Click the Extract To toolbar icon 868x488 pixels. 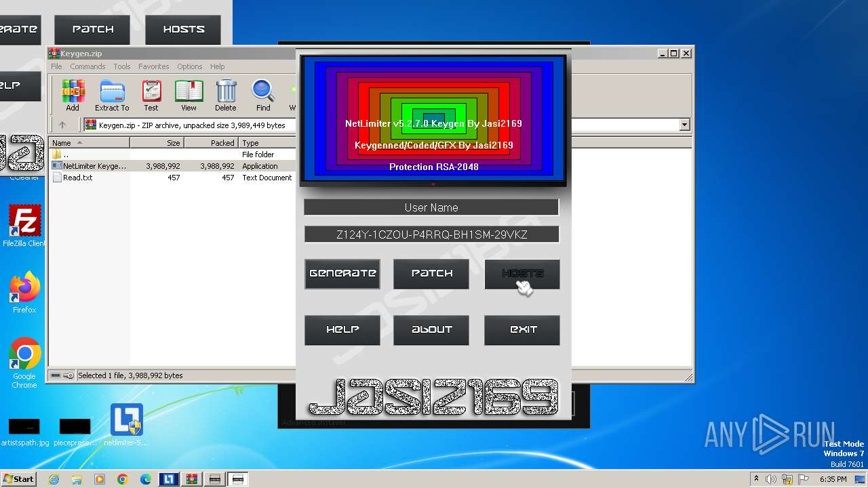click(x=112, y=95)
